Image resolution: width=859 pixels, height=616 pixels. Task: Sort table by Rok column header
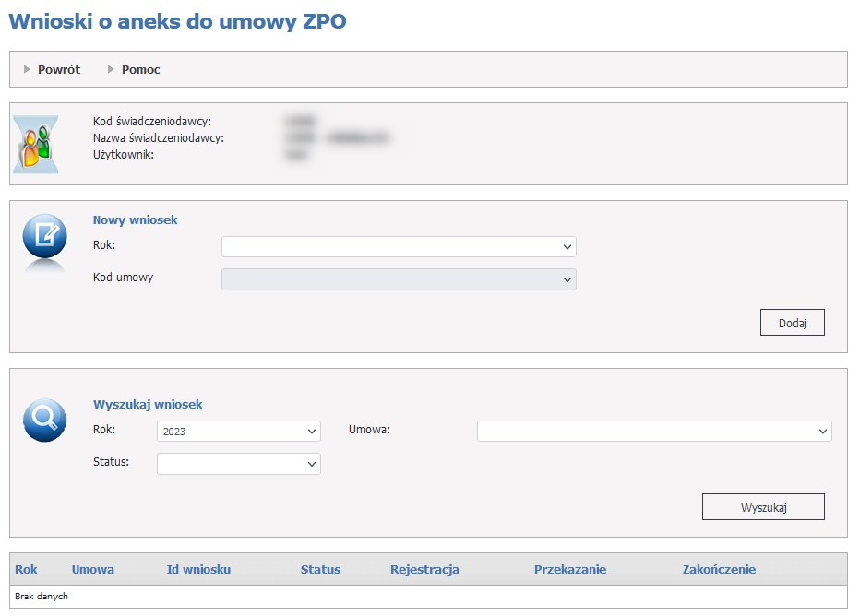point(26,569)
